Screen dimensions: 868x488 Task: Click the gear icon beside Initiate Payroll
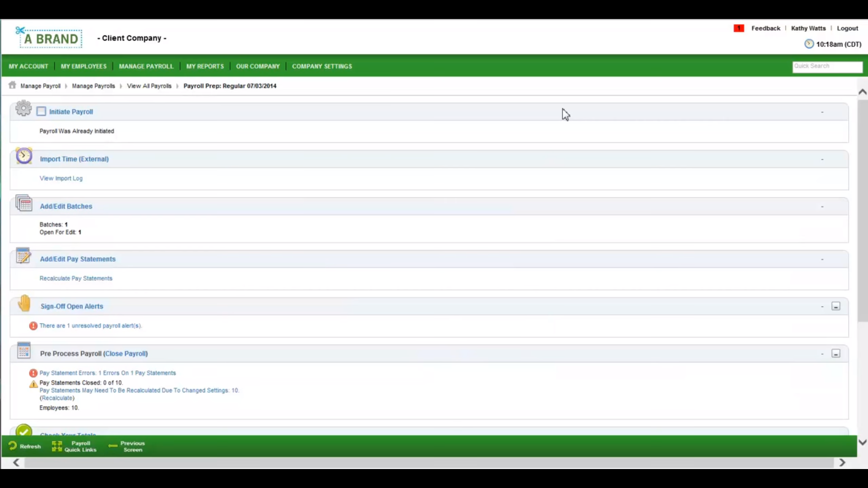click(x=24, y=108)
